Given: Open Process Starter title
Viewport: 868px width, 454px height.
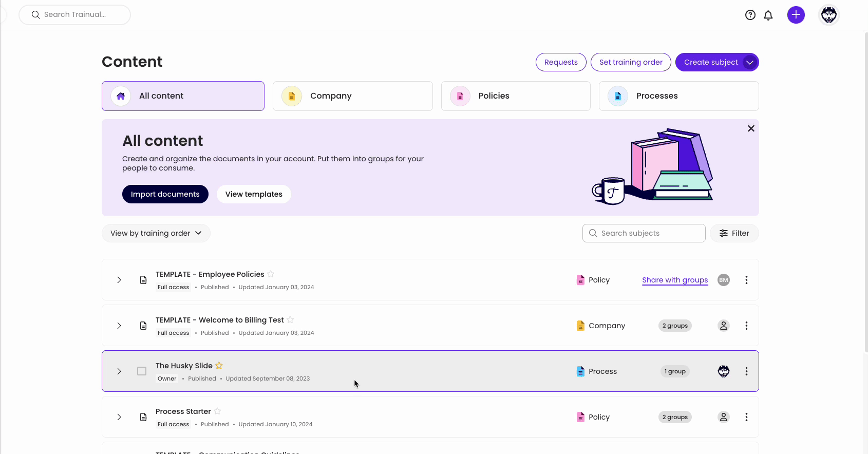Looking at the screenshot, I should [x=183, y=411].
